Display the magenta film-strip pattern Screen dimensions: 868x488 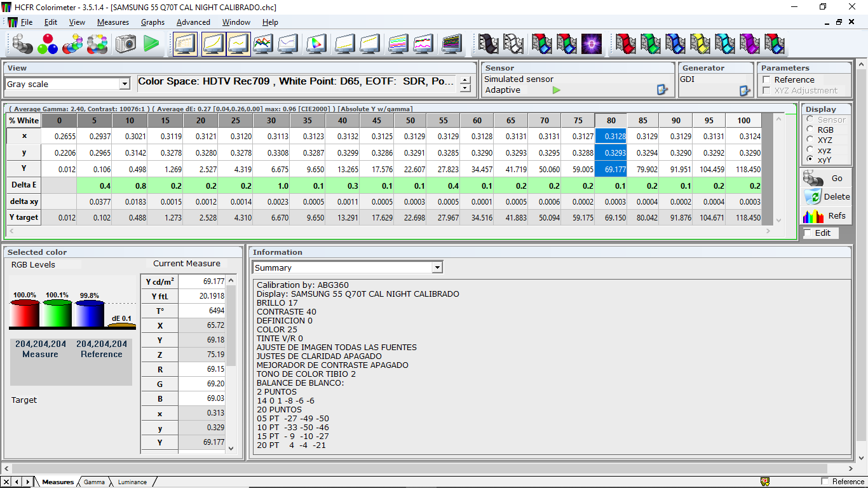(750, 44)
